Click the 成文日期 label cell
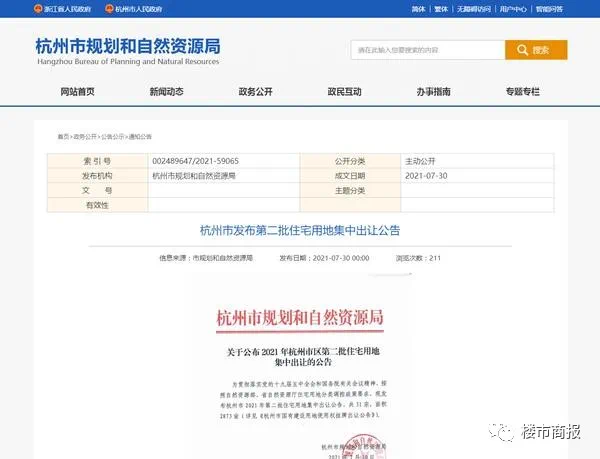 coord(350,176)
